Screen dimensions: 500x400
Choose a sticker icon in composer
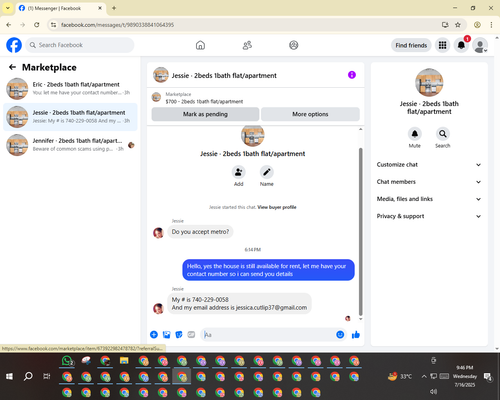[179, 335]
